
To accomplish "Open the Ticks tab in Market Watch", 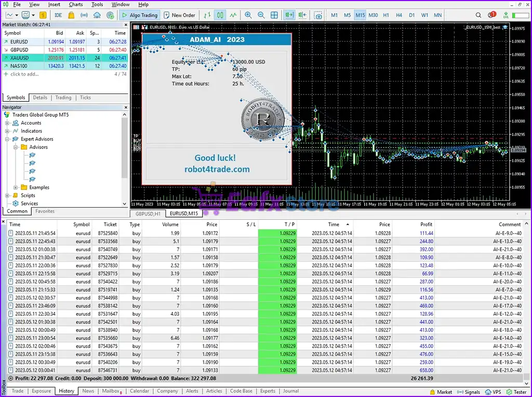I will pyautogui.click(x=85, y=98).
